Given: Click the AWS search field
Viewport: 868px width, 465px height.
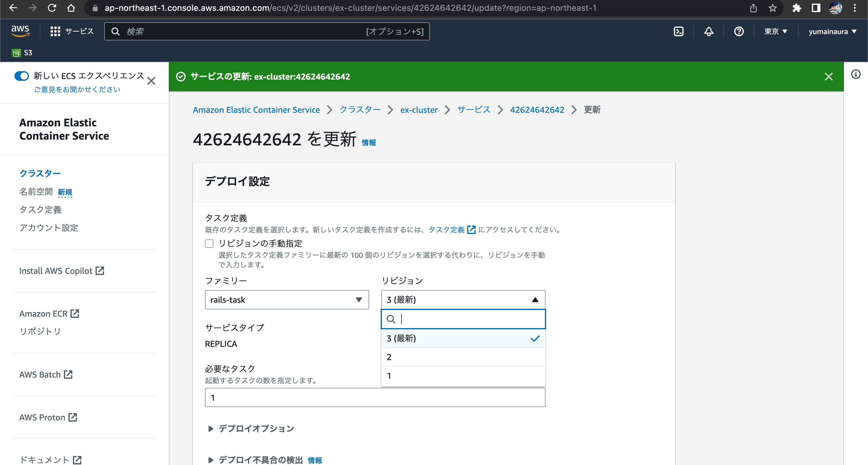Looking at the screenshot, I should (x=267, y=31).
